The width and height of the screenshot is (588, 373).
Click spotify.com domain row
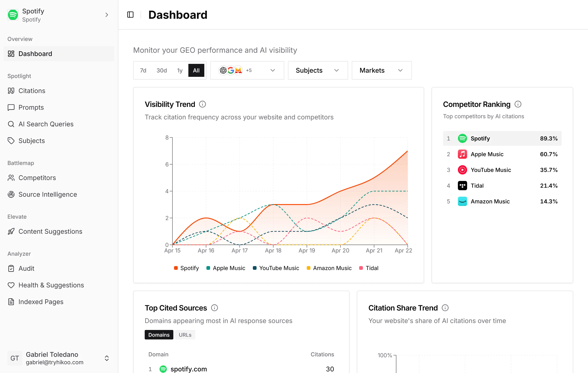pos(241,369)
